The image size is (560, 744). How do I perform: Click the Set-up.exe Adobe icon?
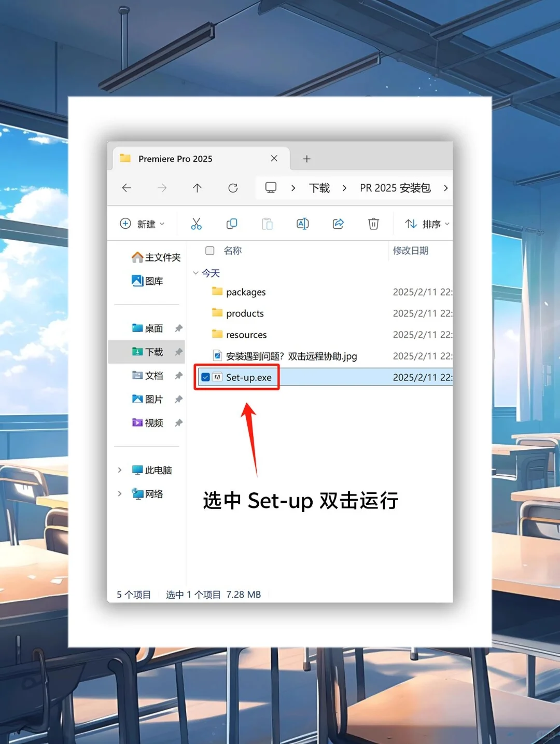(217, 377)
